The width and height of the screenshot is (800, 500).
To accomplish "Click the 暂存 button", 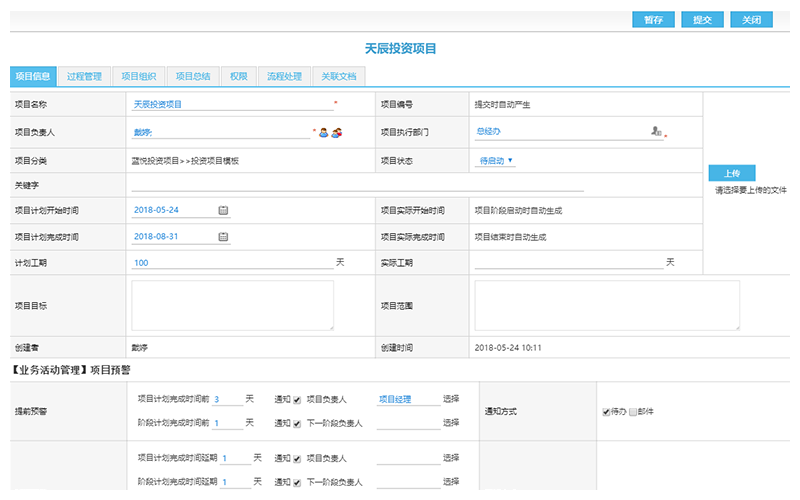I will [653, 20].
